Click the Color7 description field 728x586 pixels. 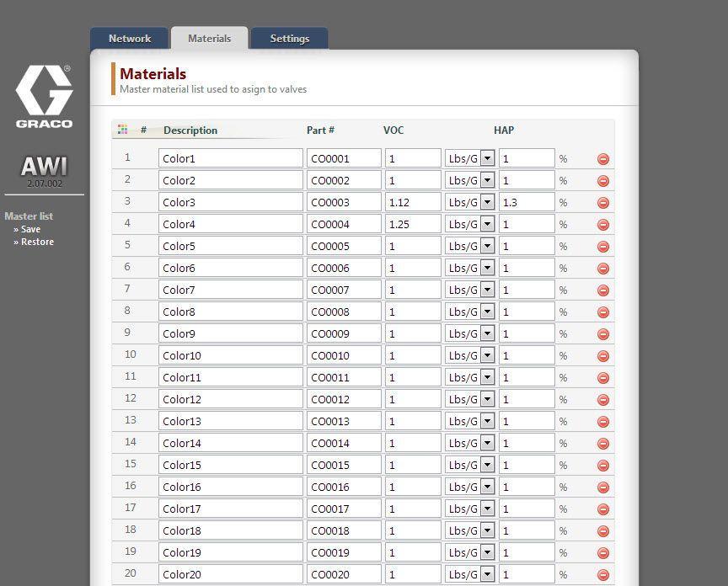click(x=231, y=290)
